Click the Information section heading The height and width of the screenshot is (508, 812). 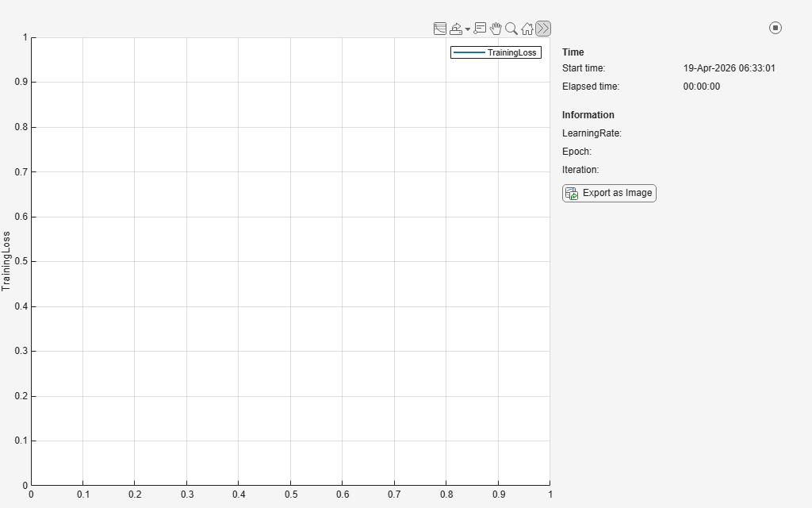[588, 115]
